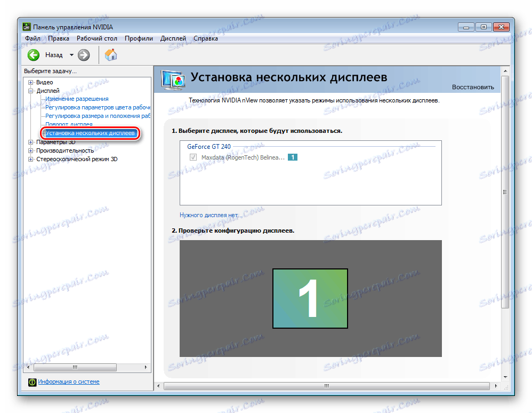Click the Назад button label
532x413 pixels.
click(54, 54)
